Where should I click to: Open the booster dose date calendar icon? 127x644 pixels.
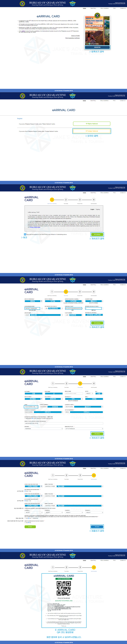(x=41, y=505)
